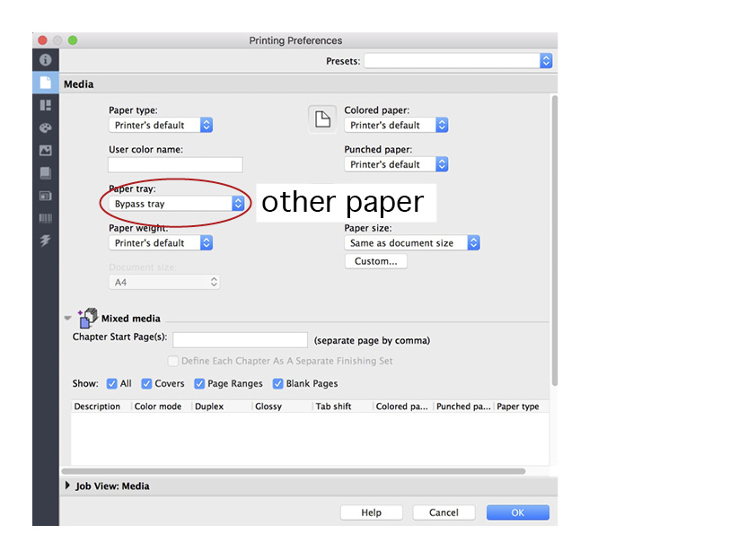Click the Printing Preferences window title

pos(295,40)
